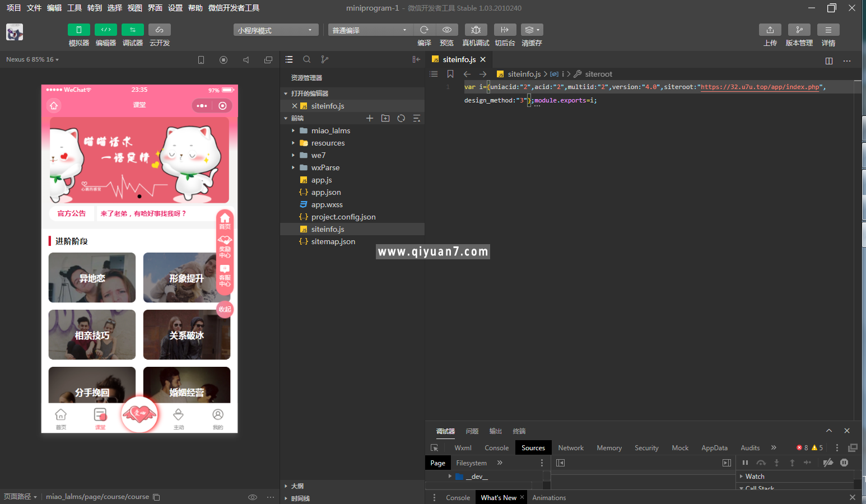Open the Settings menu in menu bar
866x504 pixels.
point(175,8)
